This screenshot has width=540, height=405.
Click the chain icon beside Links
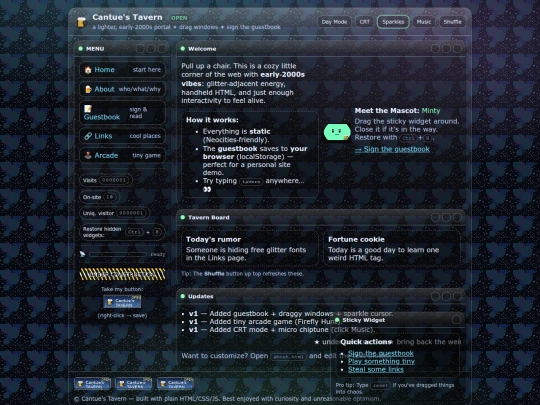88,136
